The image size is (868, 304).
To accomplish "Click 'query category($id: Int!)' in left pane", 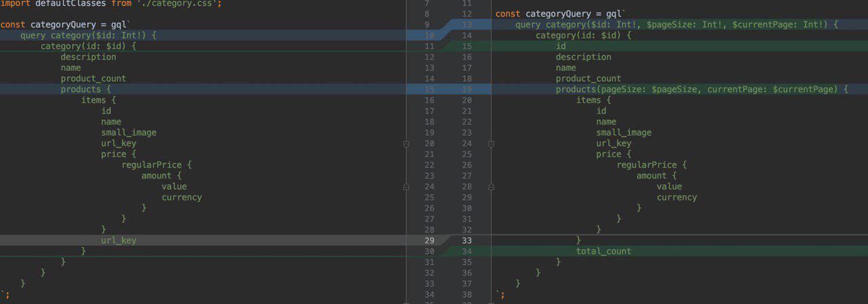I will point(88,35).
